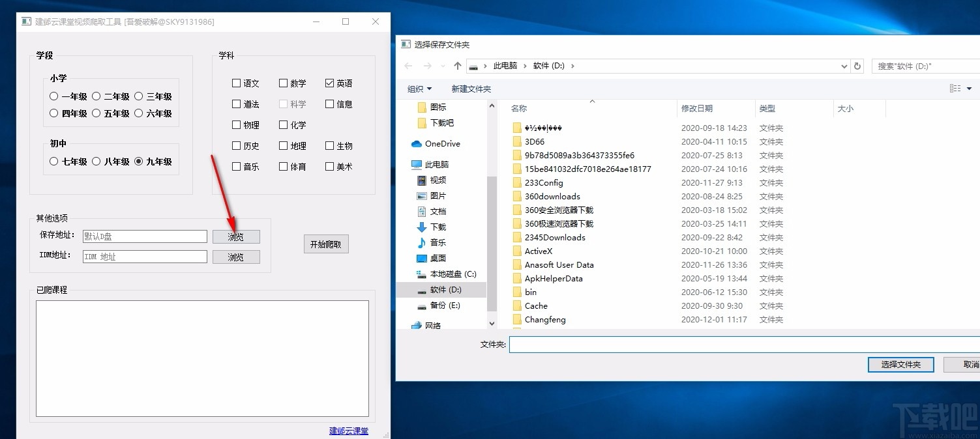Screen dimensions: 980x439
Task: Expand the address bar history dropdown
Action: point(844,66)
